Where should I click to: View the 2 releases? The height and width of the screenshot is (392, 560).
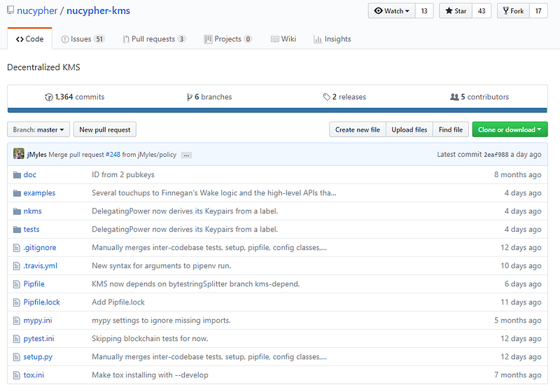click(x=344, y=97)
